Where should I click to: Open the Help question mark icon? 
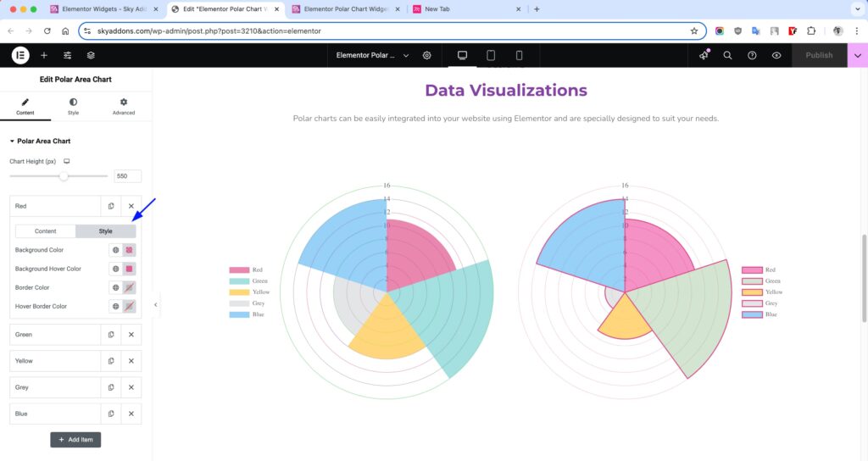tap(752, 55)
